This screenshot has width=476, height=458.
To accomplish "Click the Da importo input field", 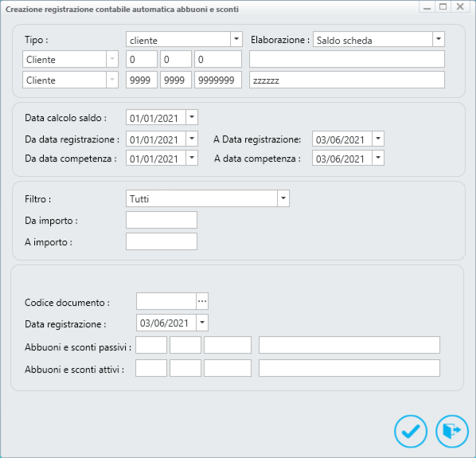I will tap(162, 220).
